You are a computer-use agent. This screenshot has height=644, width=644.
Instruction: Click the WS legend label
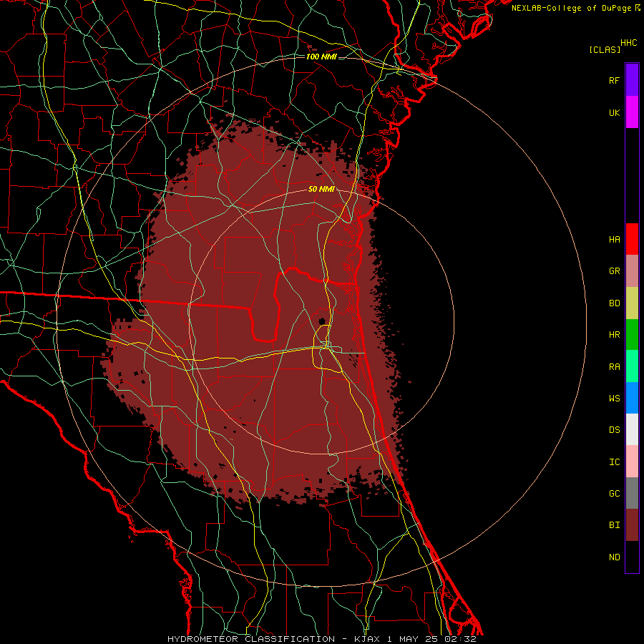(x=614, y=399)
